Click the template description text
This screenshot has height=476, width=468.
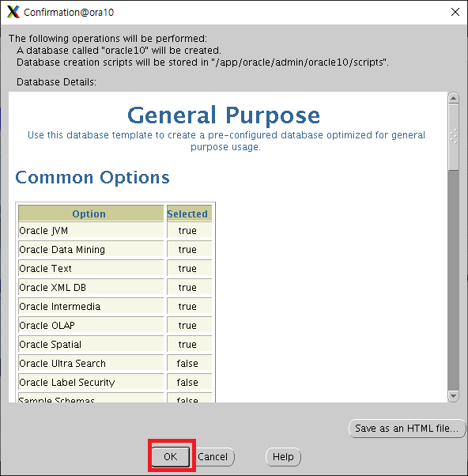226,141
